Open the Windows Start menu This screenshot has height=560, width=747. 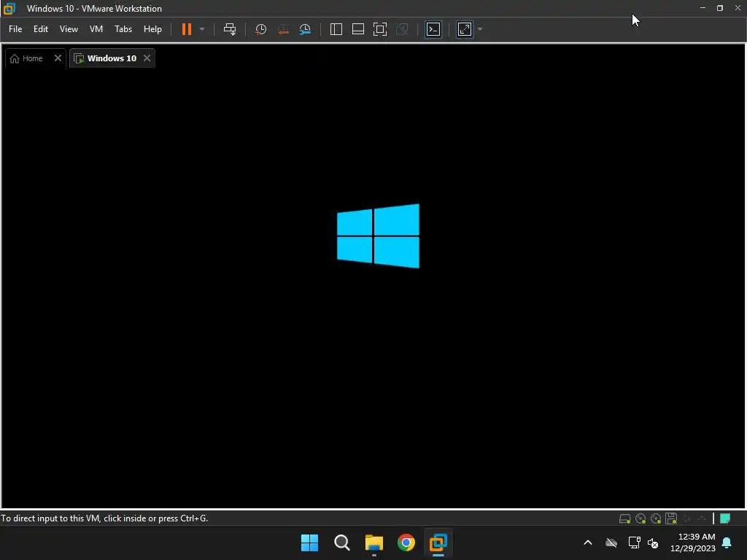(x=309, y=542)
